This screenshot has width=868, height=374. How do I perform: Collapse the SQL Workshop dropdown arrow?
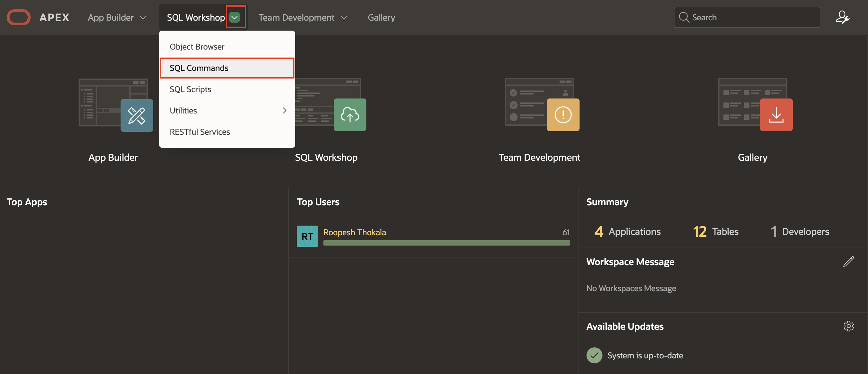click(234, 17)
